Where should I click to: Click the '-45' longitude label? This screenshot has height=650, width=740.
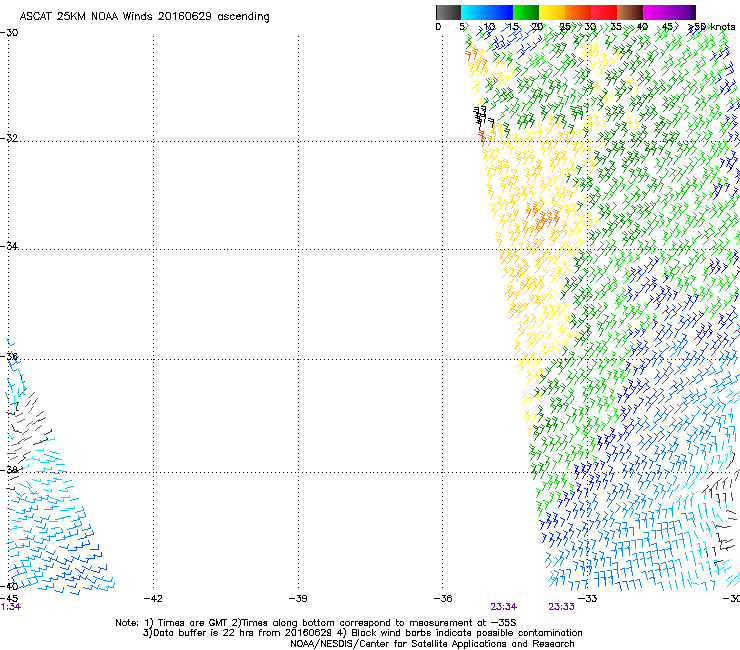(9, 598)
